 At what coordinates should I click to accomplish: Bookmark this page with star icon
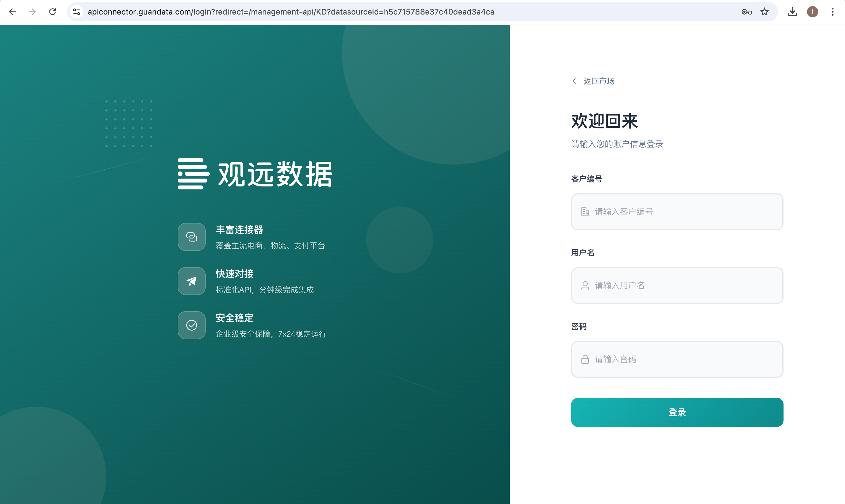pos(764,12)
